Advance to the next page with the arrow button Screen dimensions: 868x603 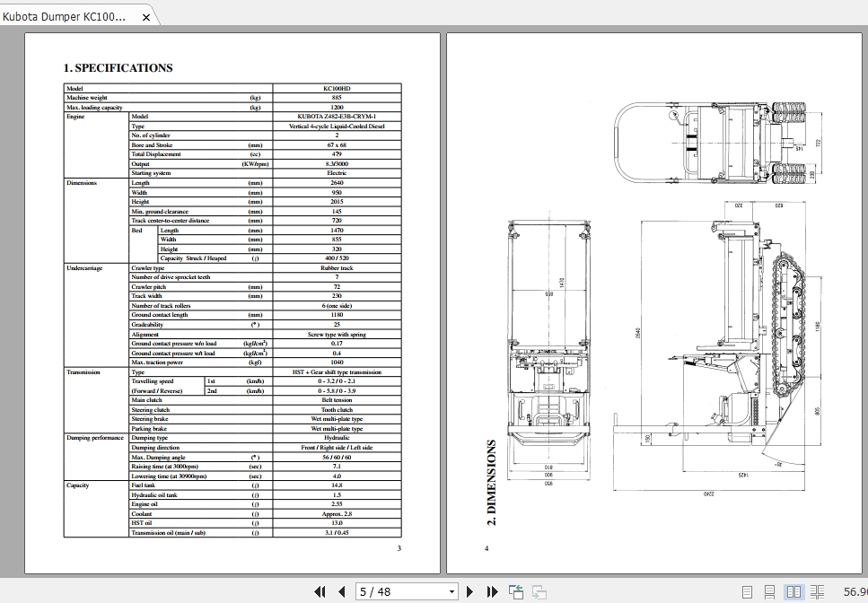[x=469, y=592]
